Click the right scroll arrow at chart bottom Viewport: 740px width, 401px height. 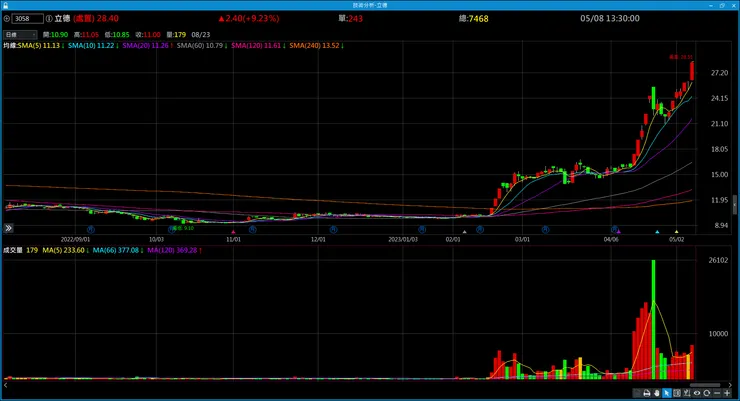[730, 385]
